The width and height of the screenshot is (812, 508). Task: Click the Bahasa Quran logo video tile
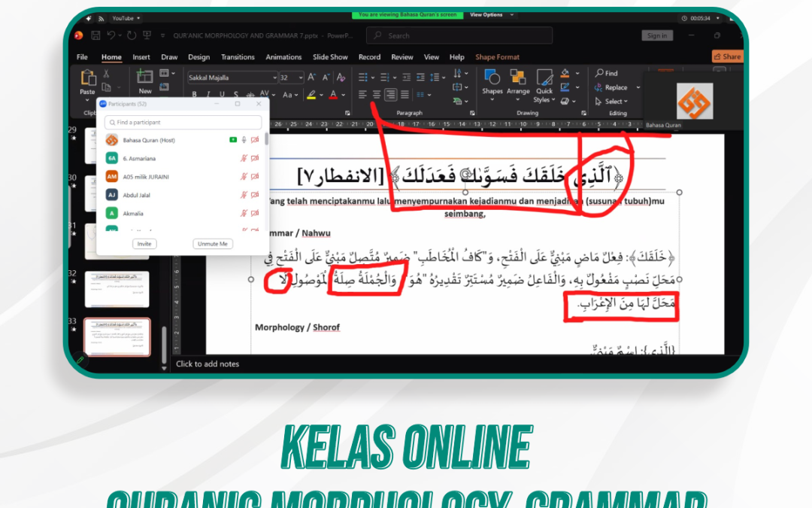[x=695, y=102]
